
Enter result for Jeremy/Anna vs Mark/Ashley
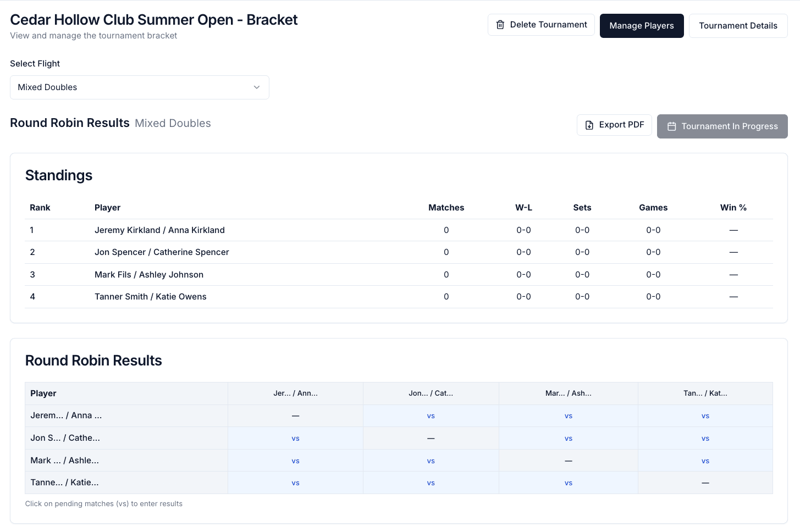(569, 416)
